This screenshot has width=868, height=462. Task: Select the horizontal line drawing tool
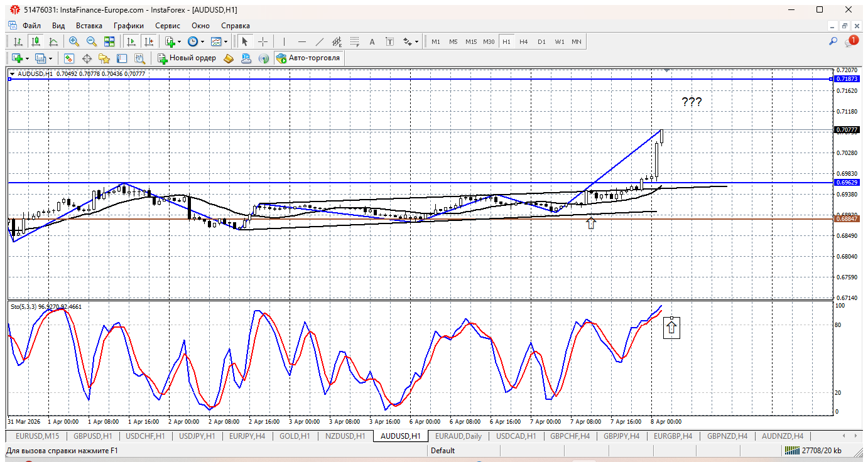pos(301,41)
